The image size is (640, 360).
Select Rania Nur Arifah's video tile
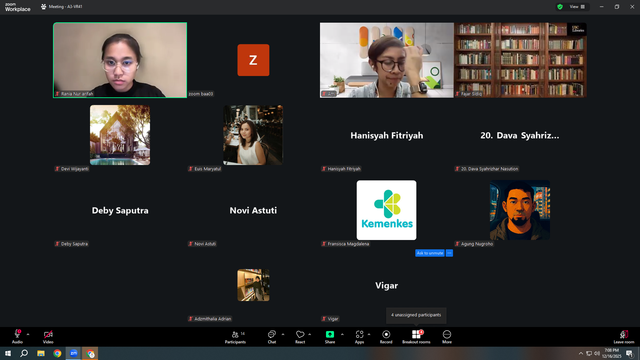point(120,60)
